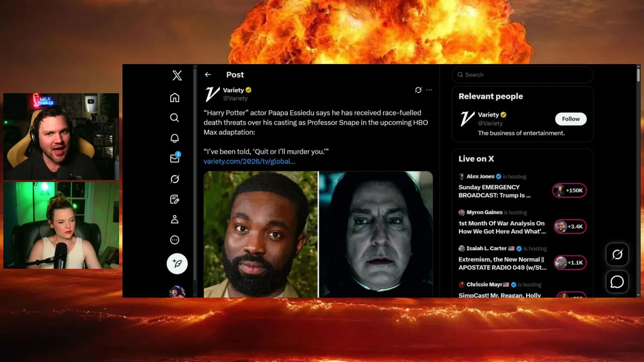Open left post image of bearded man
644x362 pixels.
coord(261,234)
